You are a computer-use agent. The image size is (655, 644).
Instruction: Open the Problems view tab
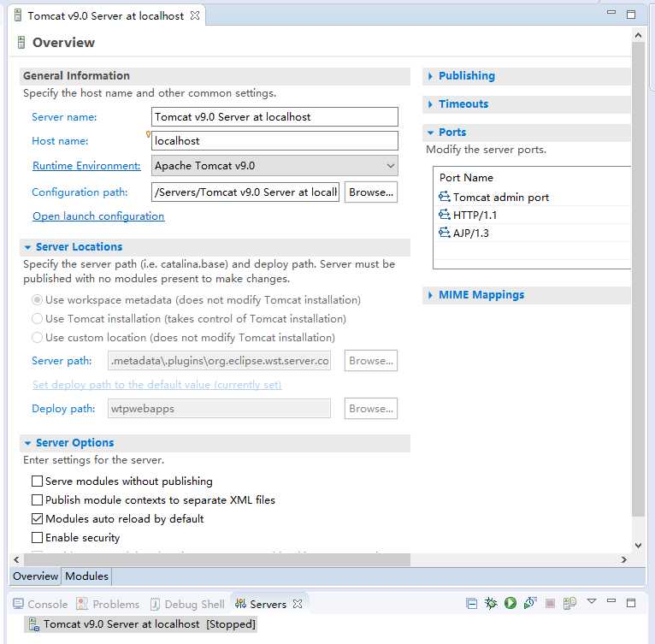[x=108, y=604]
